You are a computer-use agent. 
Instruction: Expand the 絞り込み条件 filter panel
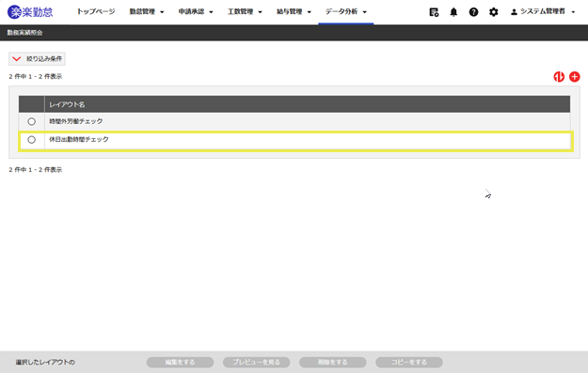[x=37, y=59]
